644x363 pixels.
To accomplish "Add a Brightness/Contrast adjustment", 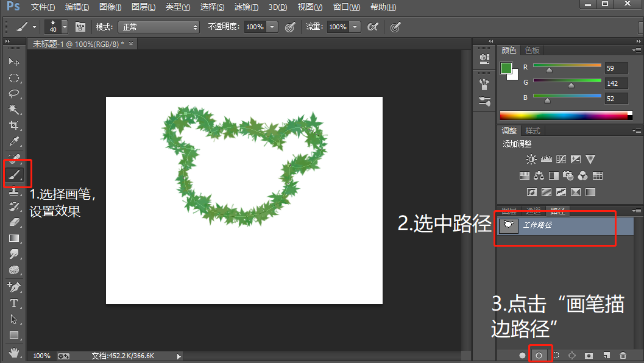I will 531,160.
